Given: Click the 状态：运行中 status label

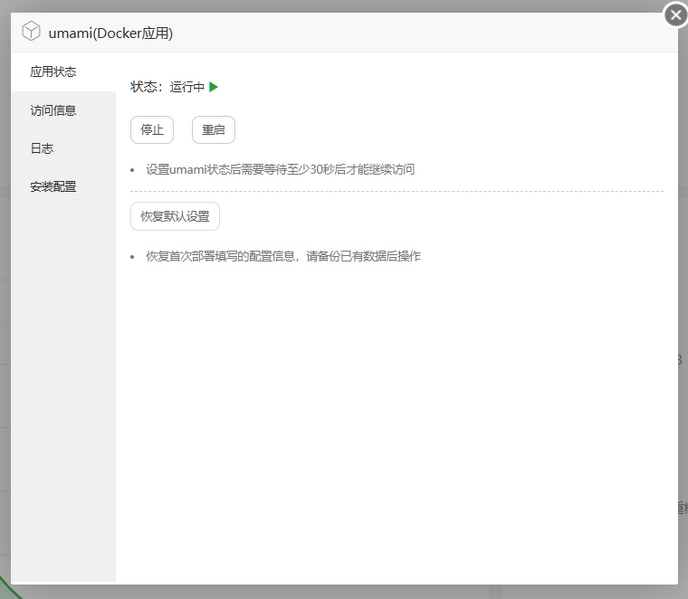Looking at the screenshot, I should [167, 87].
